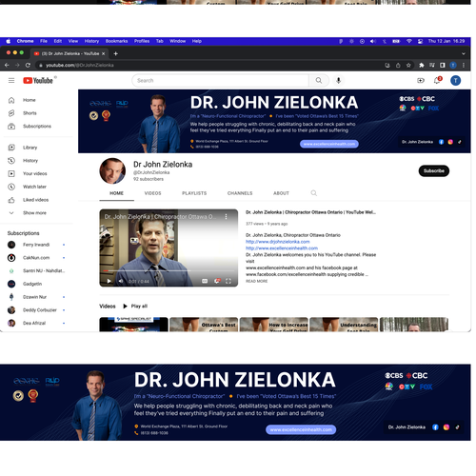Select the HOME channel tab
The height and width of the screenshot is (476, 476).
[x=116, y=193]
